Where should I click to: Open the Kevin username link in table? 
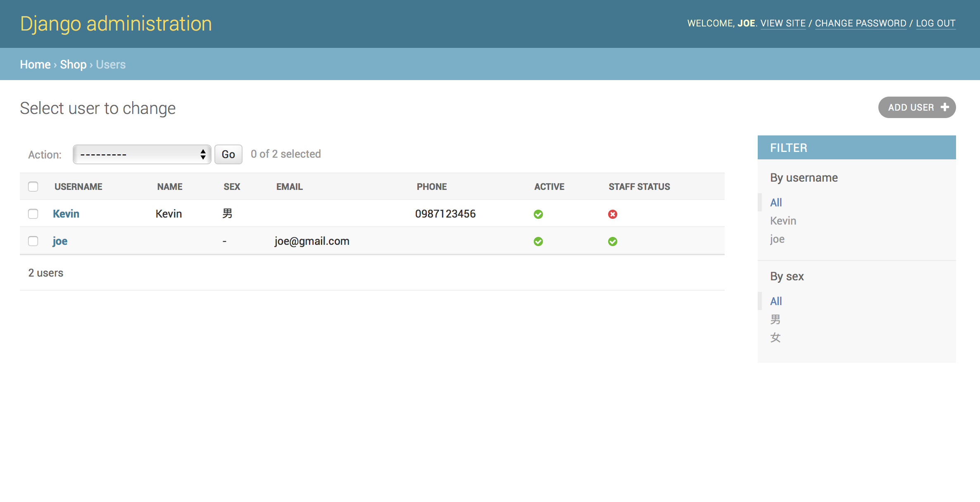66,214
